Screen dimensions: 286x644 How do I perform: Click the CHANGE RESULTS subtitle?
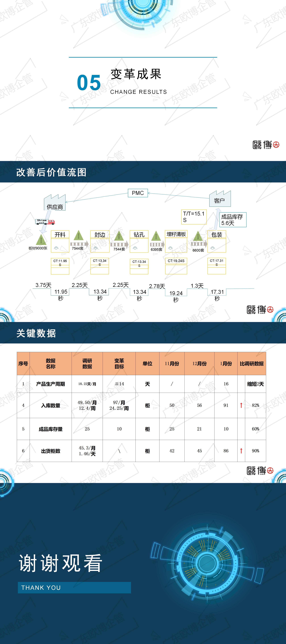139,92
